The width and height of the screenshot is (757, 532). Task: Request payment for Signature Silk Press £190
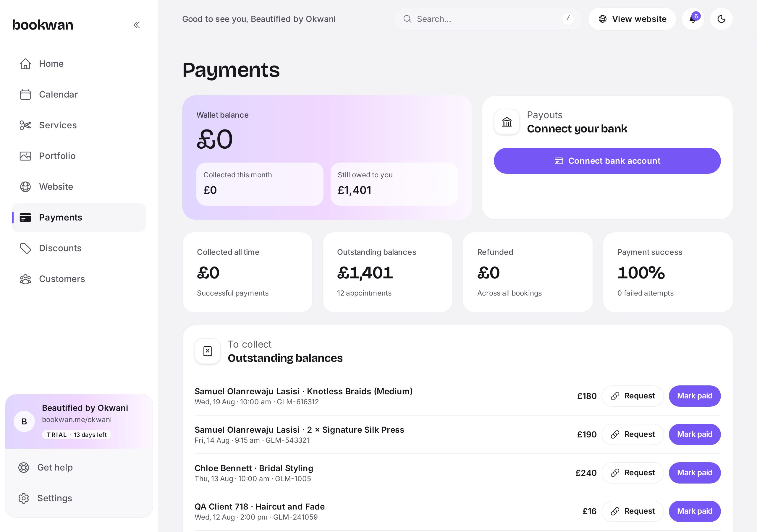tap(633, 434)
